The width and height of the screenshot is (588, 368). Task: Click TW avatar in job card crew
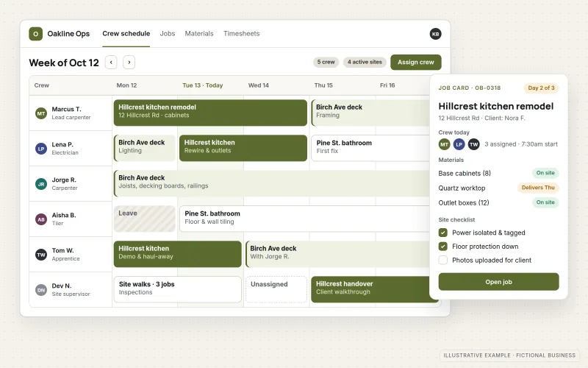tap(474, 144)
